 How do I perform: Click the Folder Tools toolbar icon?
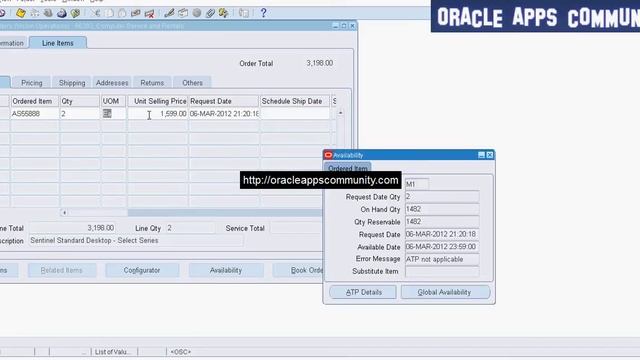pos(223,13)
